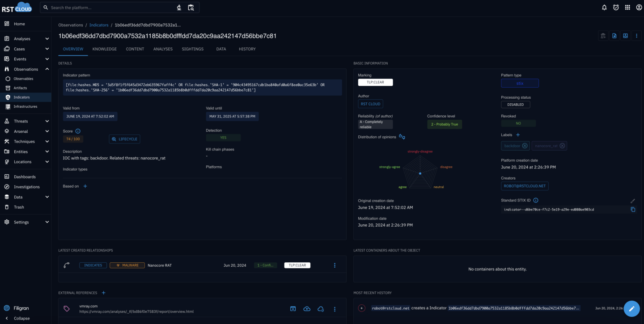The image size is (644, 324).
Task: Expand the Settings sidebar section
Action: (47, 222)
